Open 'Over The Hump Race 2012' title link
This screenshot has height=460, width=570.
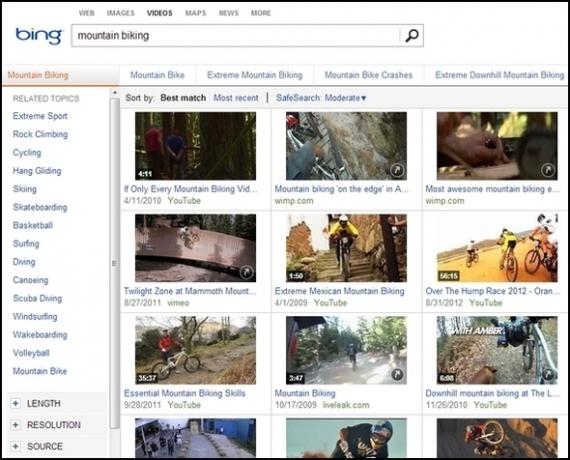click(x=493, y=291)
